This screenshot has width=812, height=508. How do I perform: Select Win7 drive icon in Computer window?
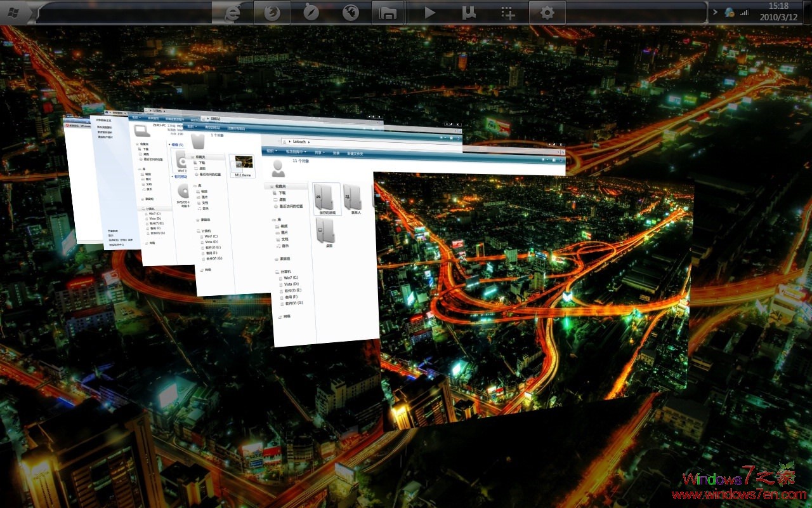[x=181, y=161]
